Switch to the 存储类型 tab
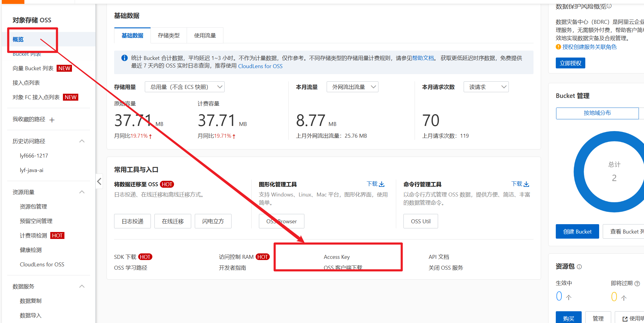 coord(169,36)
